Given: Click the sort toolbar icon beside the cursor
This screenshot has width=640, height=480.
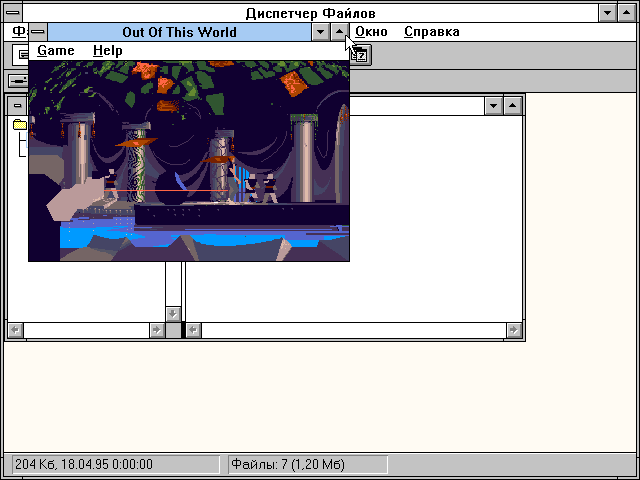Looking at the screenshot, I should [362, 55].
